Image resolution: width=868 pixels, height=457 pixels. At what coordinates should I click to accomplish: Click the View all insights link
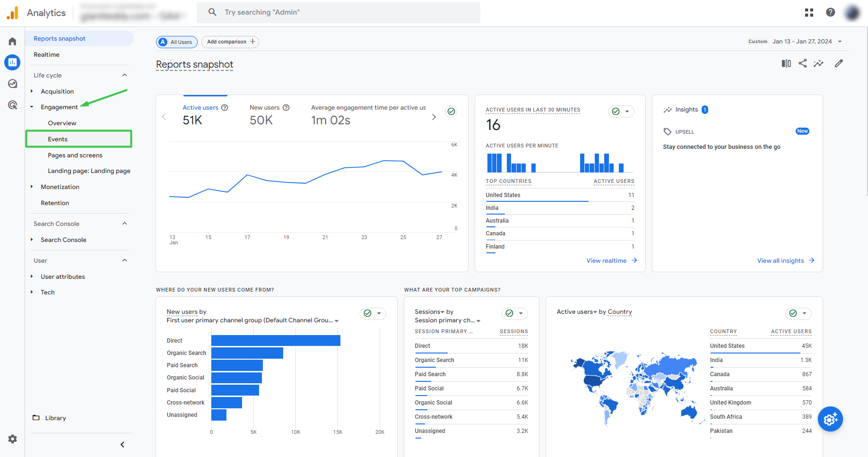click(786, 261)
